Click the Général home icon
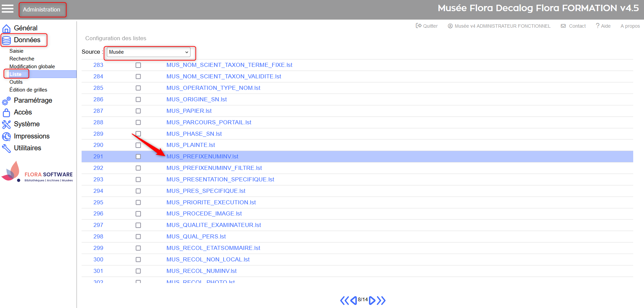The width and height of the screenshot is (644, 308). (6, 28)
